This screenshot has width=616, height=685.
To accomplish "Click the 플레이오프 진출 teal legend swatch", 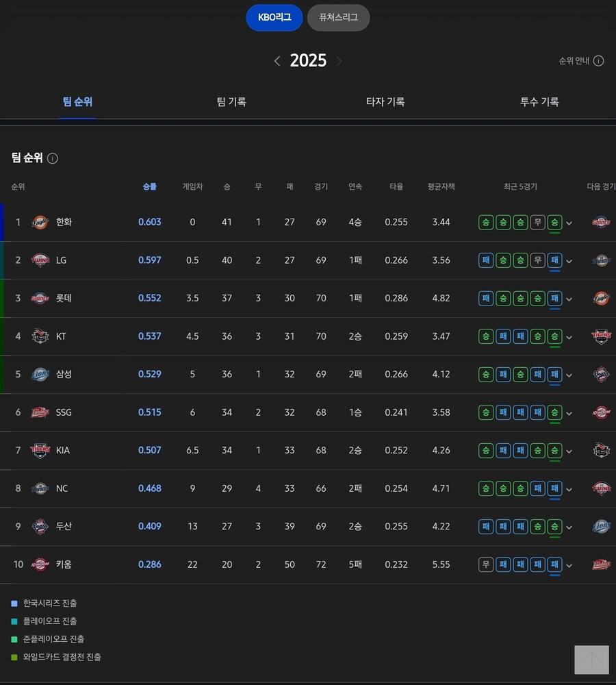I will point(14,621).
